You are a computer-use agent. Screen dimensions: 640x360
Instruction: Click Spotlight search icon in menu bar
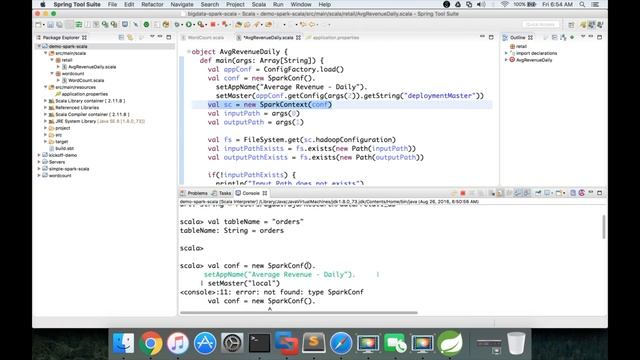[582, 4]
